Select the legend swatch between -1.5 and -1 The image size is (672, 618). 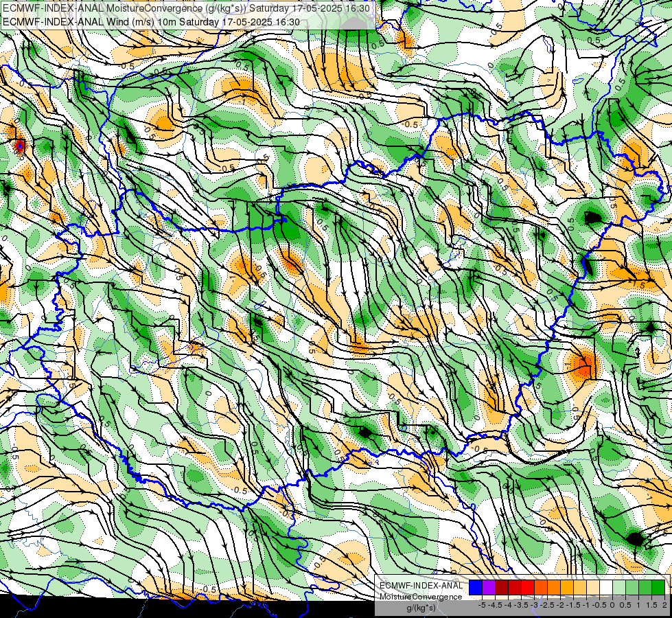(x=580, y=587)
